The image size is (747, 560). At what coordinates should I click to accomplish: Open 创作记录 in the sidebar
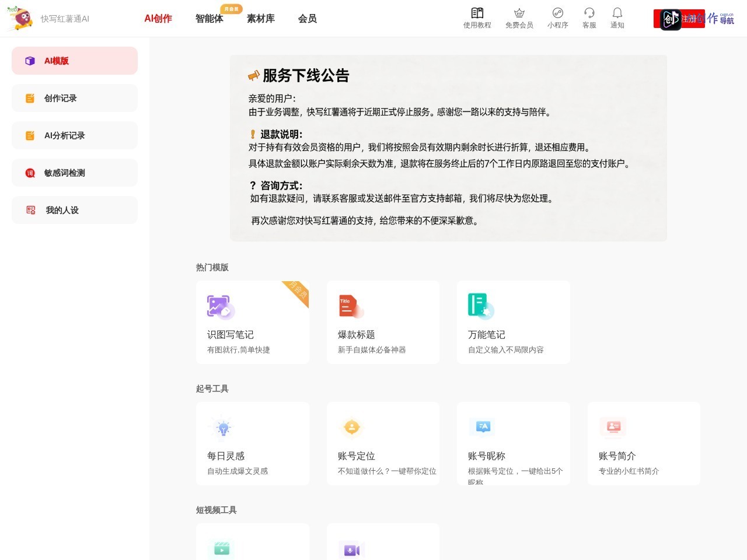click(75, 98)
